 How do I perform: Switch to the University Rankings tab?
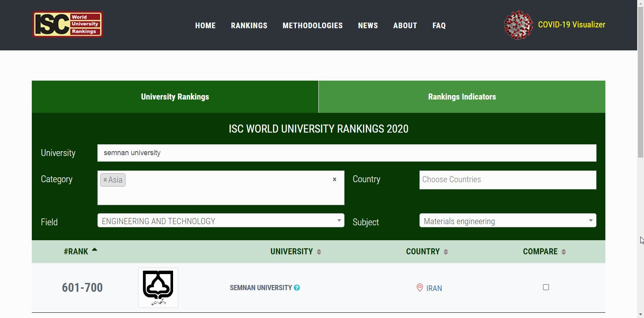pos(175,97)
